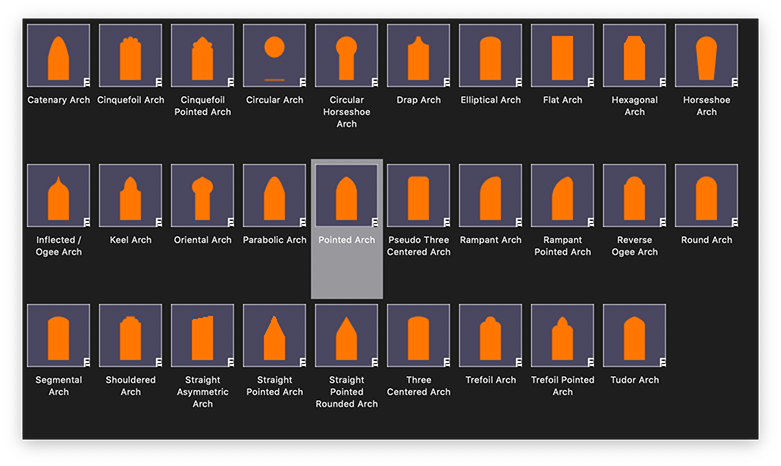Select the Hexagonal Arch shape
This screenshot has width=781, height=466.
click(x=635, y=56)
